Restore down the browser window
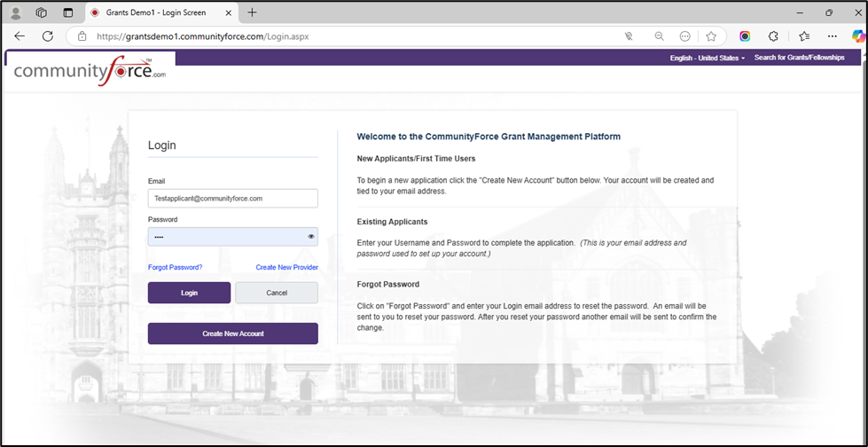The height and width of the screenshot is (447, 868). 829,12
